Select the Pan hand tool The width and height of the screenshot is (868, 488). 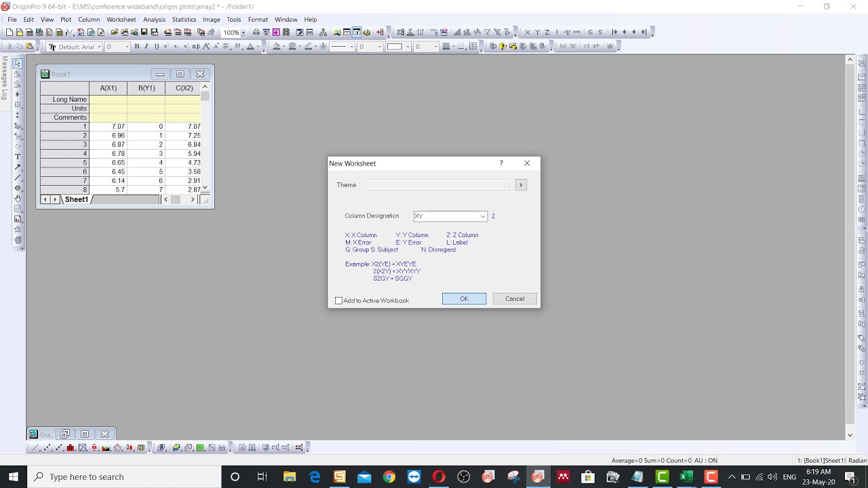[18, 198]
